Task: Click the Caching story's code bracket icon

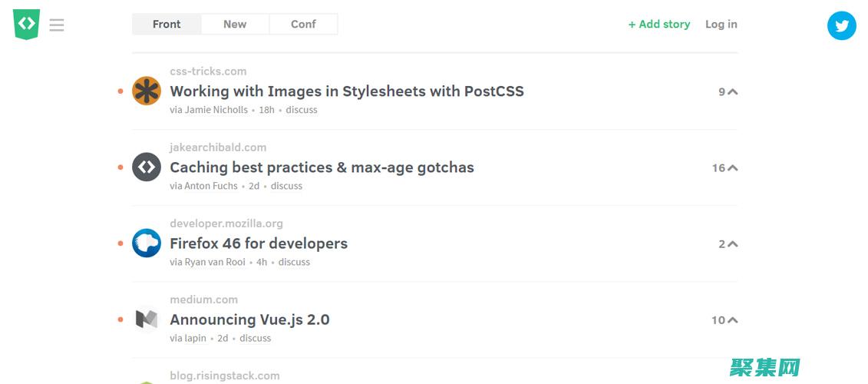Action: [x=147, y=167]
